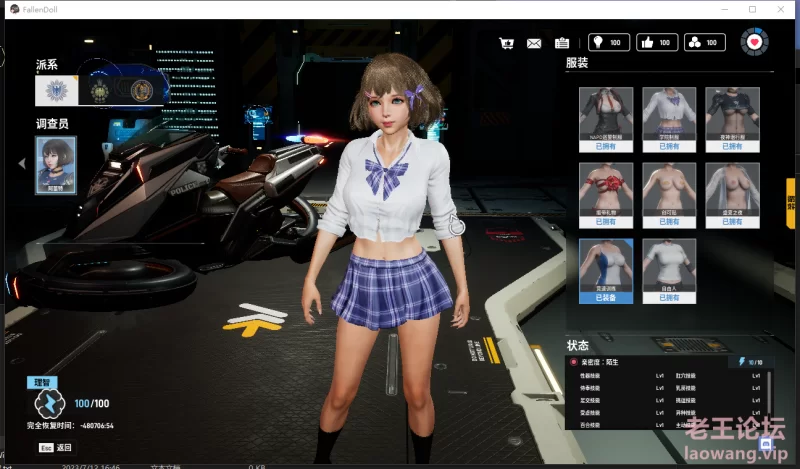Viewport: 800px width, 469px height.
Task: Select the white school uniform outfit
Action: [669, 119]
